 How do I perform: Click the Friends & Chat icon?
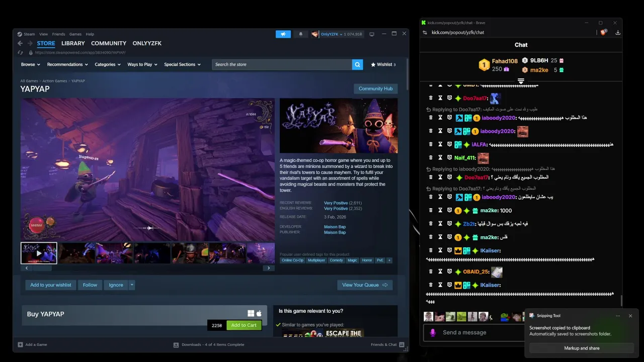coord(401,344)
